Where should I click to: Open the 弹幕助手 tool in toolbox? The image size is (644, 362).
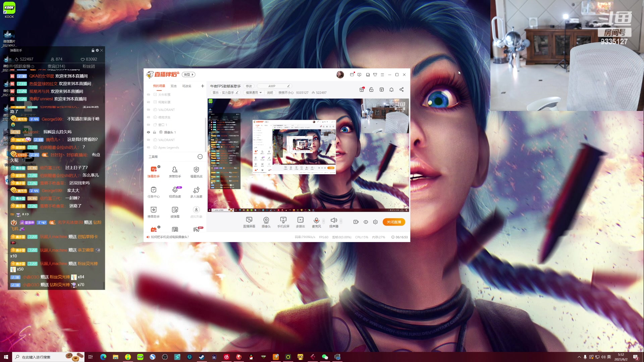[154, 172]
